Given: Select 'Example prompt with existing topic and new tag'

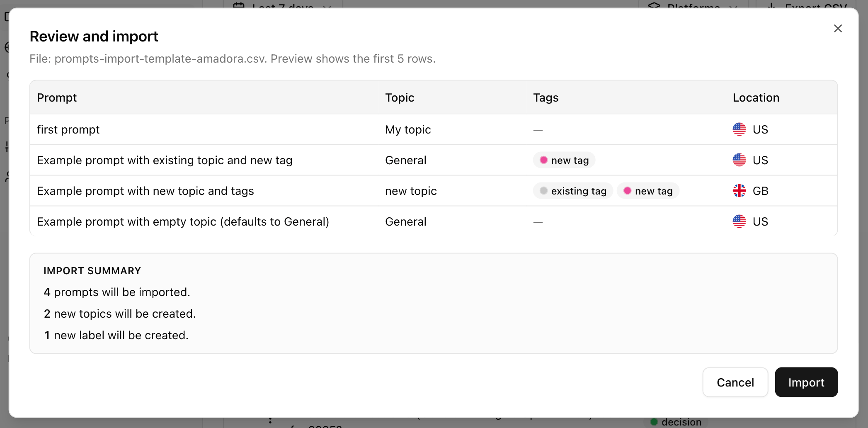Looking at the screenshot, I should [165, 160].
